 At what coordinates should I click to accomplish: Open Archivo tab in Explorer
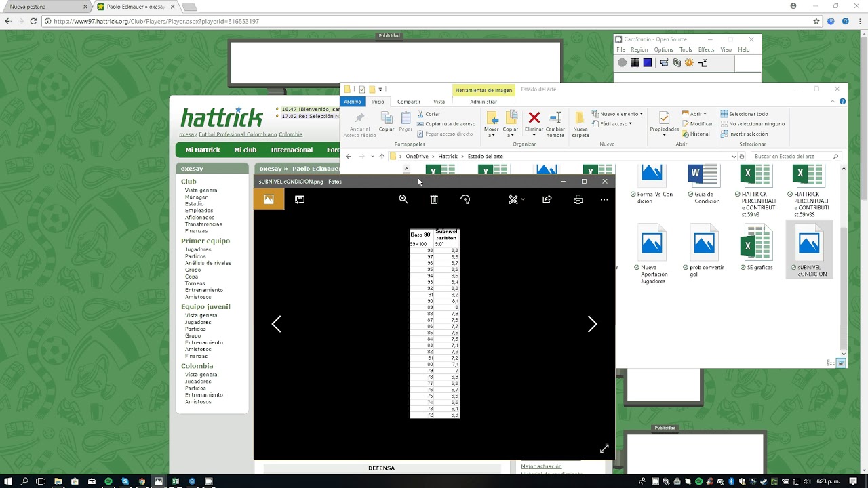click(353, 102)
